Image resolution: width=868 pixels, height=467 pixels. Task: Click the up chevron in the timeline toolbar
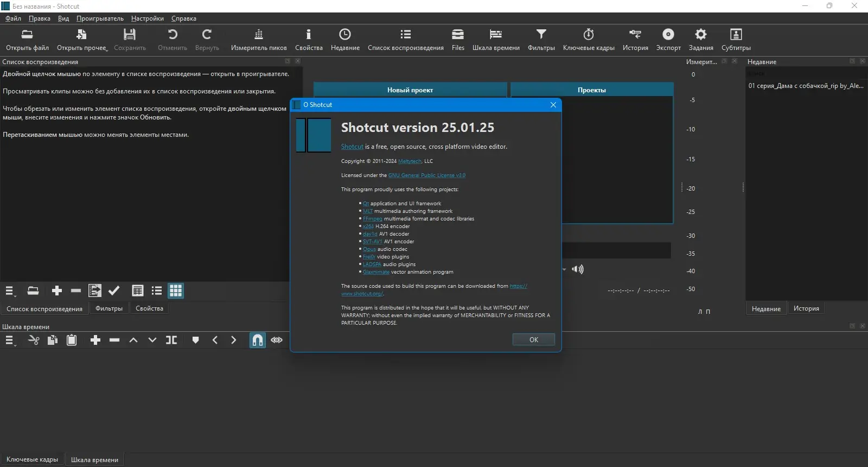[x=133, y=340]
